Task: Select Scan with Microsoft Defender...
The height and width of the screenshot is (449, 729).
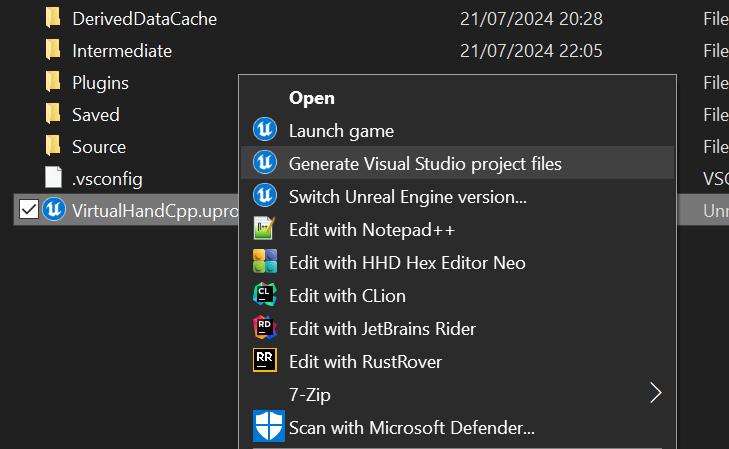Action: [x=457, y=427]
